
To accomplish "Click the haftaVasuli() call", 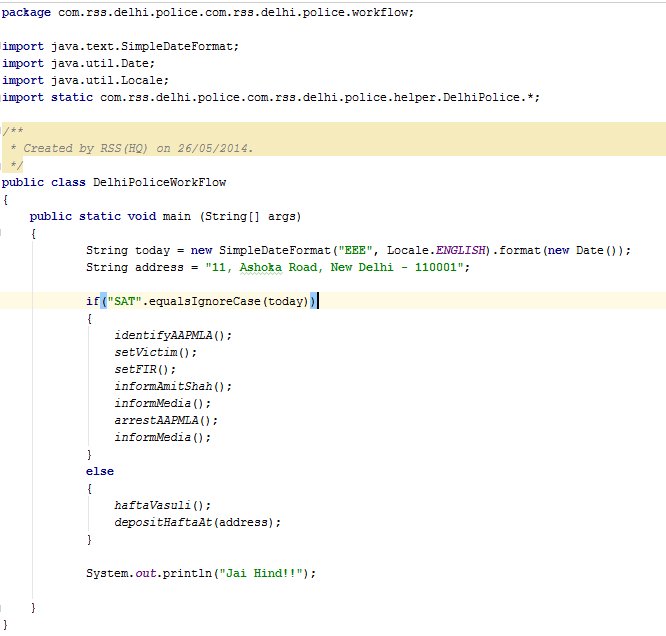I will pos(162,505).
